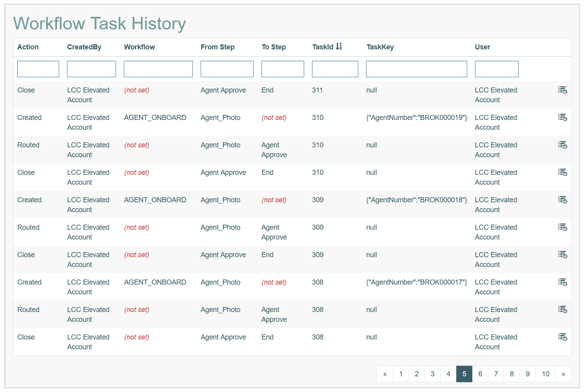586x392 pixels.
Task: Click Routed action in task 309 row
Action: click(28, 227)
